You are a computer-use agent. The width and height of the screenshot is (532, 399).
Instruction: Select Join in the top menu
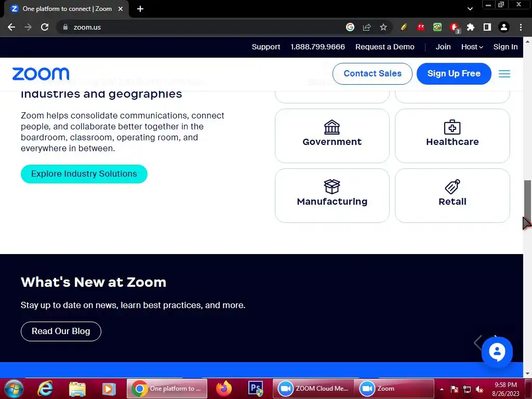443,47
